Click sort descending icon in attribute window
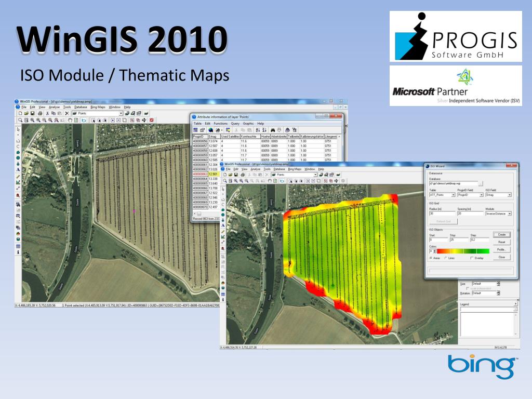 [264, 130]
